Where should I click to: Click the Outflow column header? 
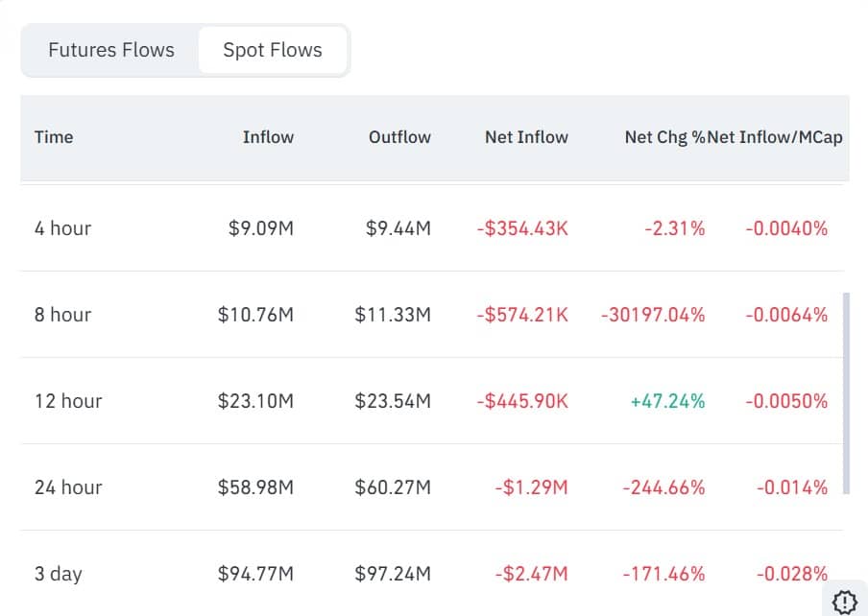(x=399, y=137)
